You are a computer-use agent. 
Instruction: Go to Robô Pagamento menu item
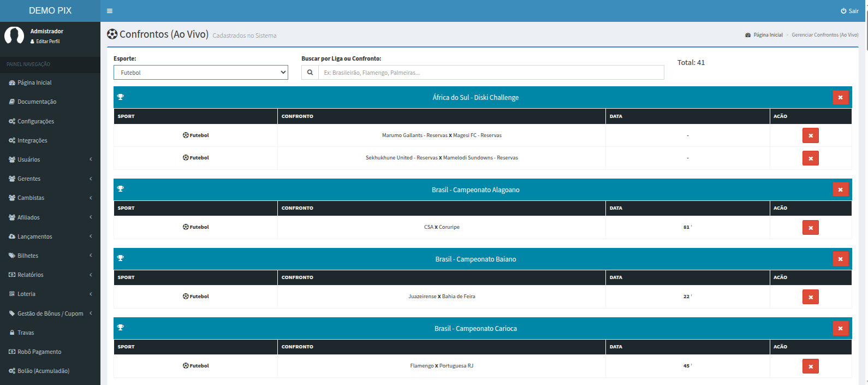[39, 352]
